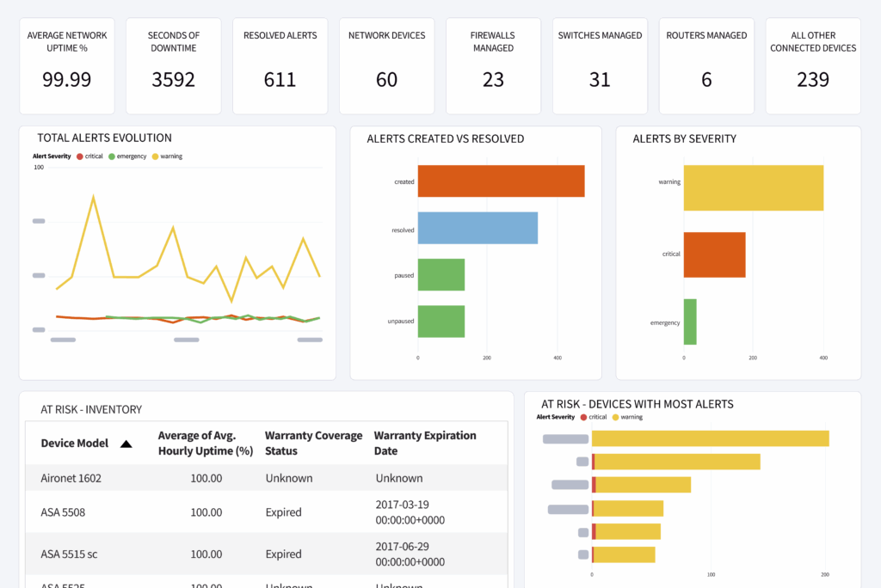Sort by Device Model arrow icon
The image size is (881, 588).
point(126,444)
